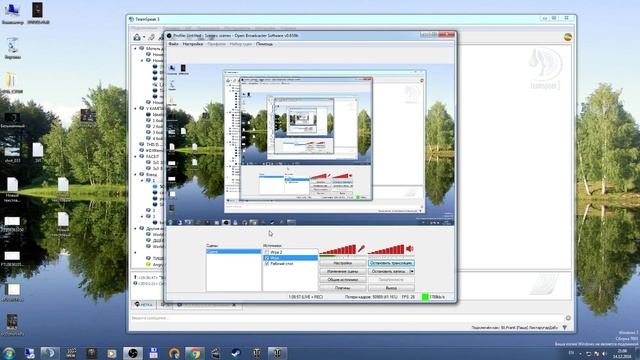Open the emoticon picker in TeamSpeak chat
Image resolution: width=640 pixels, height=360 pixels.
pos(568,318)
